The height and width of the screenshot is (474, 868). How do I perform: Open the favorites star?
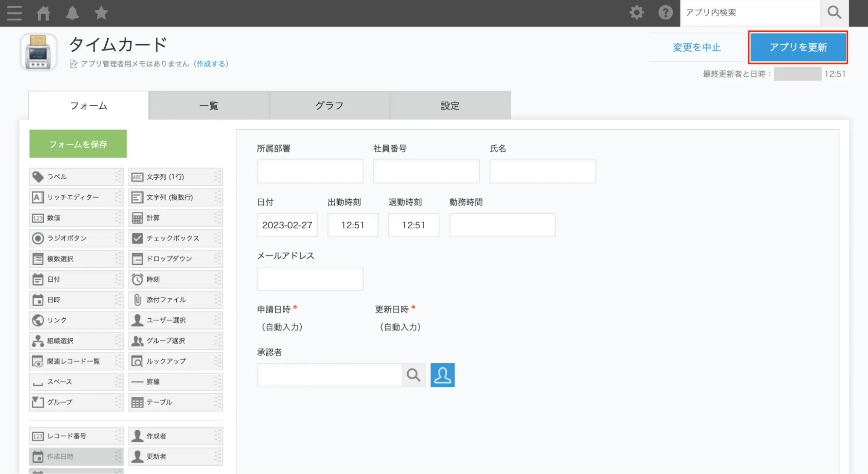pos(101,13)
